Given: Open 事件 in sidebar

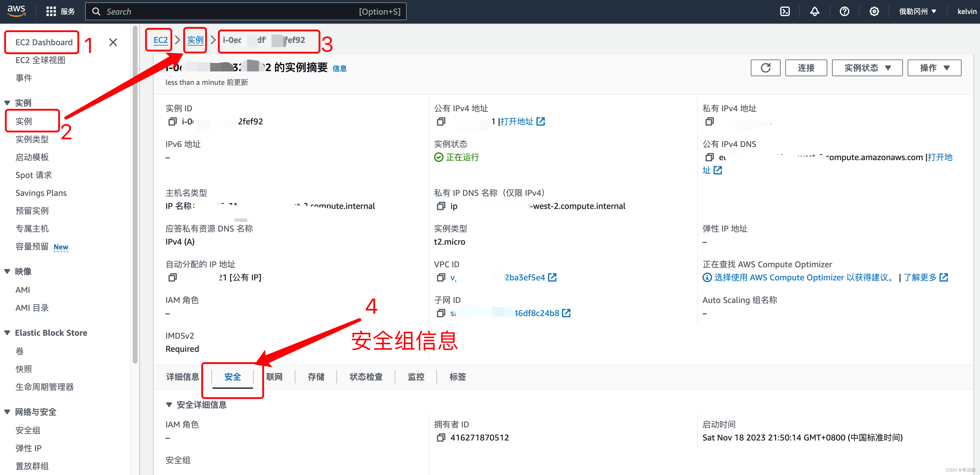Looking at the screenshot, I should [x=24, y=78].
